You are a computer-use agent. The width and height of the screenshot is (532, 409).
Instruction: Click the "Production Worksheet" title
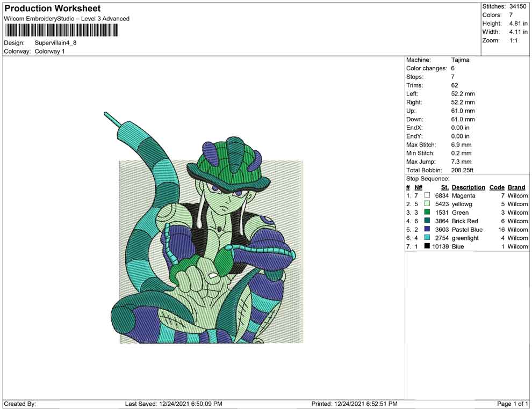pyautogui.click(x=53, y=9)
